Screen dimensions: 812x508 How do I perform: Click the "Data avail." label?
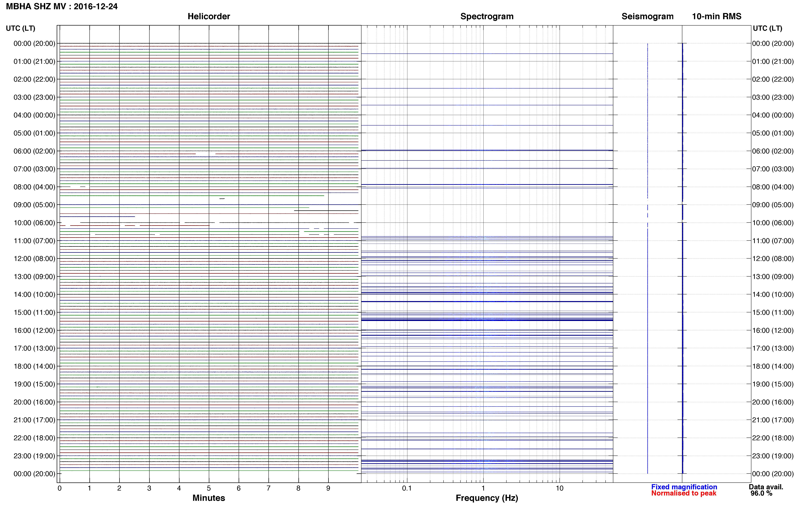tap(766, 487)
